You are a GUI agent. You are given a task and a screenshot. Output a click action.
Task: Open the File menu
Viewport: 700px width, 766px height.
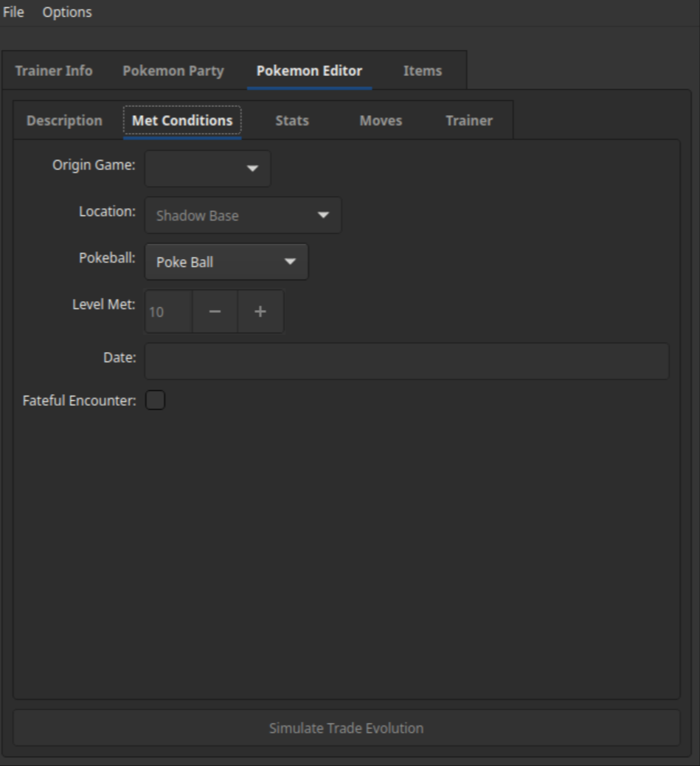tap(13, 13)
